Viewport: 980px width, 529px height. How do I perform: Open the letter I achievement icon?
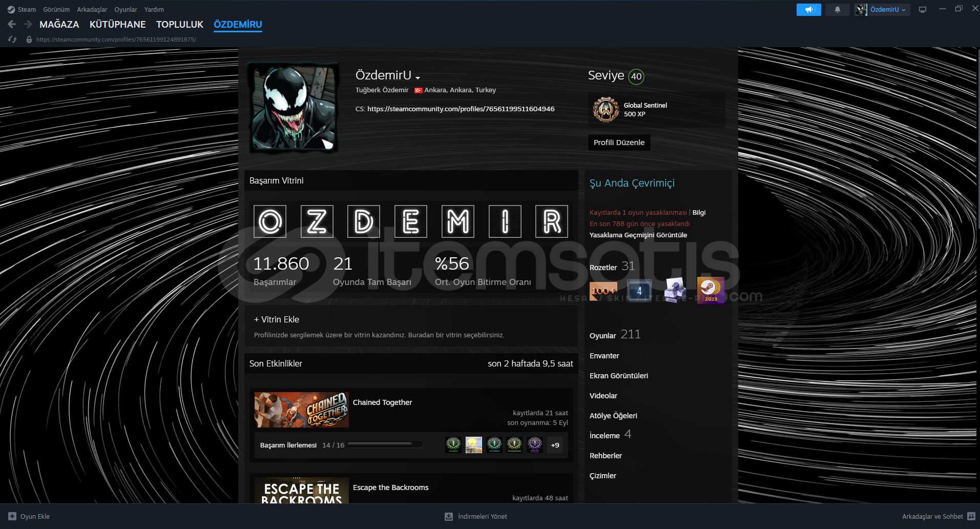point(505,221)
